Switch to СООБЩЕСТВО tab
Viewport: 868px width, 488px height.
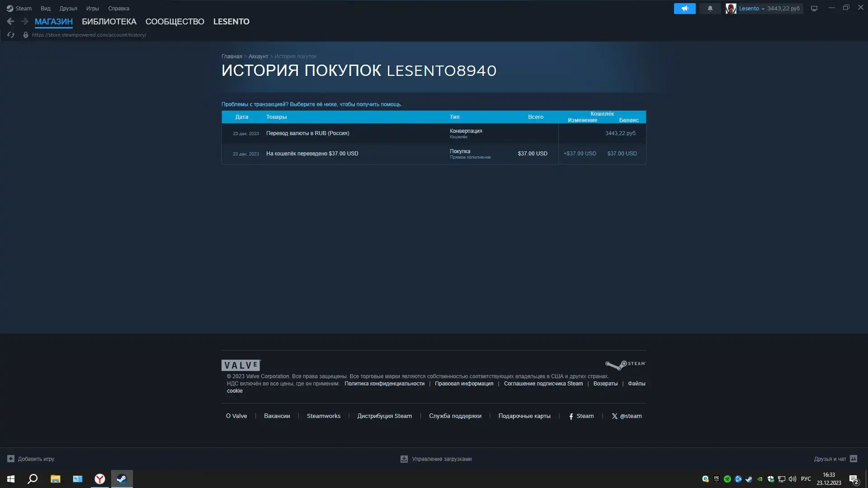tap(175, 22)
